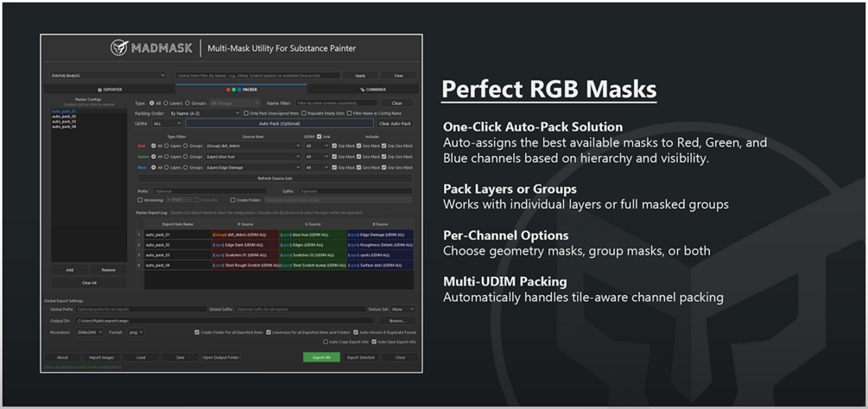Select Layers radio in the Red row
Image resolution: width=868 pixels, height=409 pixels.
(166, 146)
